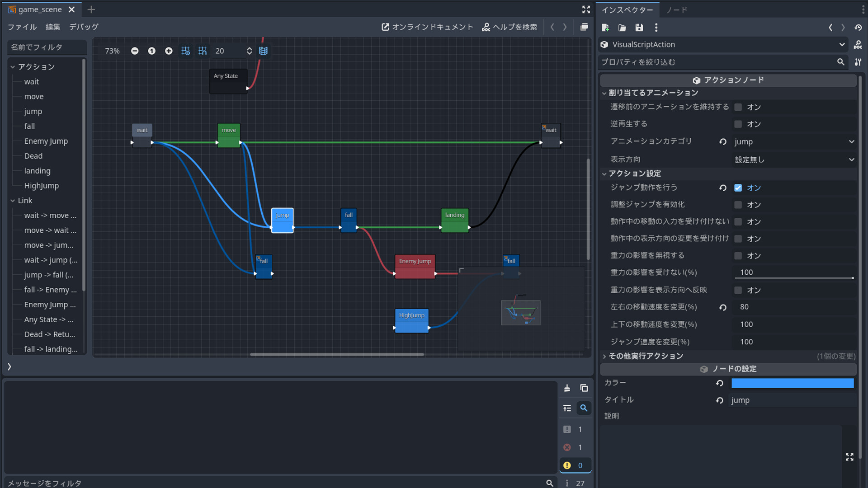This screenshot has height=488, width=868.
Task: Enable the 重力の影響を無視する checkbox
Action: [738, 256]
